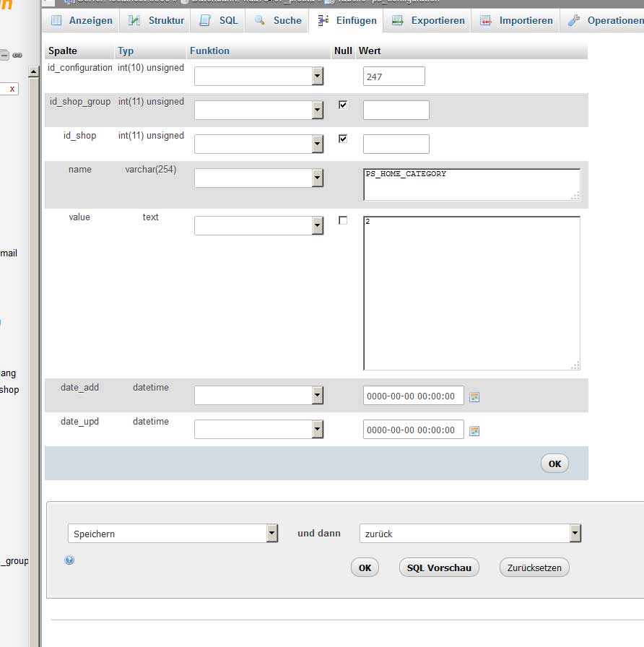Click the id_shop_group value field
Viewport: 644px width, 647px height.
pyautogui.click(x=396, y=110)
